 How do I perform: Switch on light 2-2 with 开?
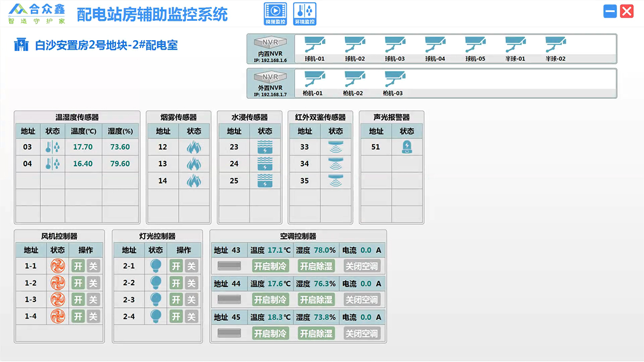[177, 283]
